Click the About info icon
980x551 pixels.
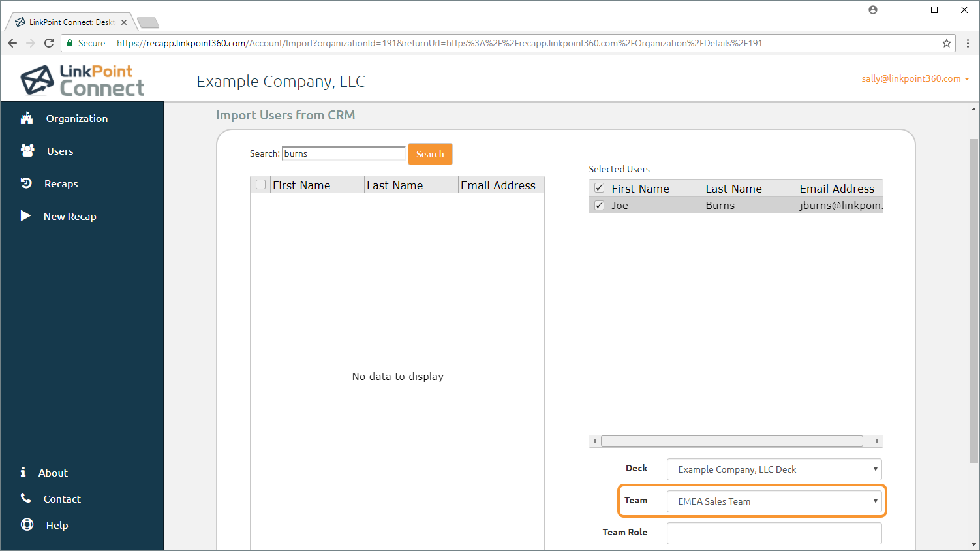click(x=23, y=472)
